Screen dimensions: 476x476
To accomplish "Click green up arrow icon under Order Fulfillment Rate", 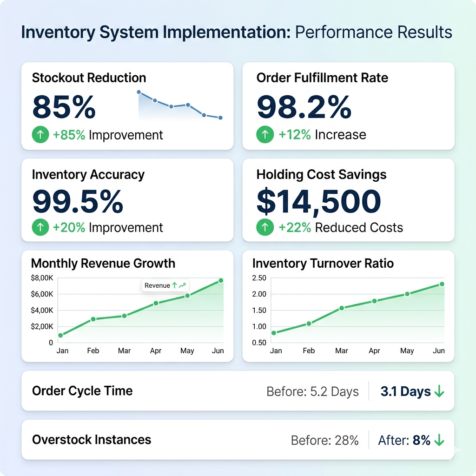I will (x=265, y=135).
